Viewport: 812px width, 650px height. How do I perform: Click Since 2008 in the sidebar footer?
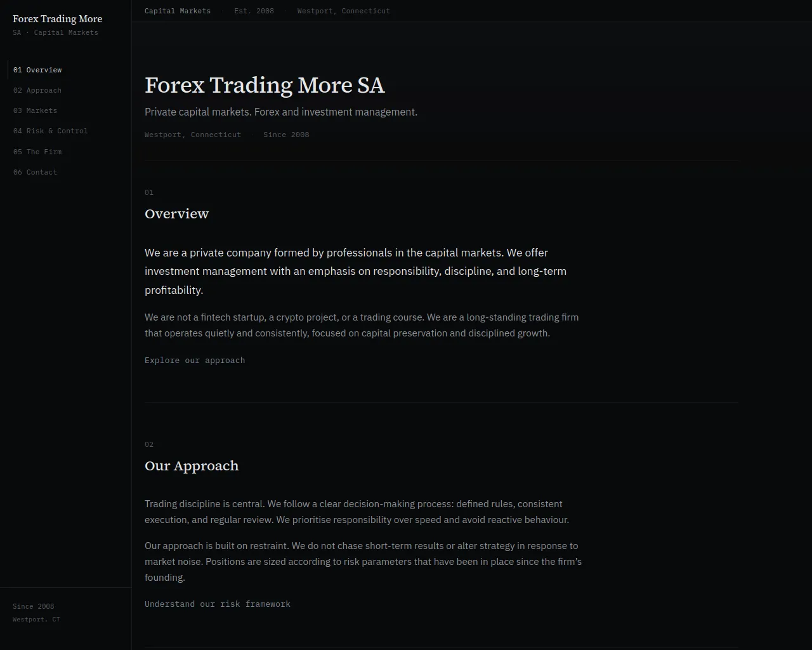pos(34,606)
